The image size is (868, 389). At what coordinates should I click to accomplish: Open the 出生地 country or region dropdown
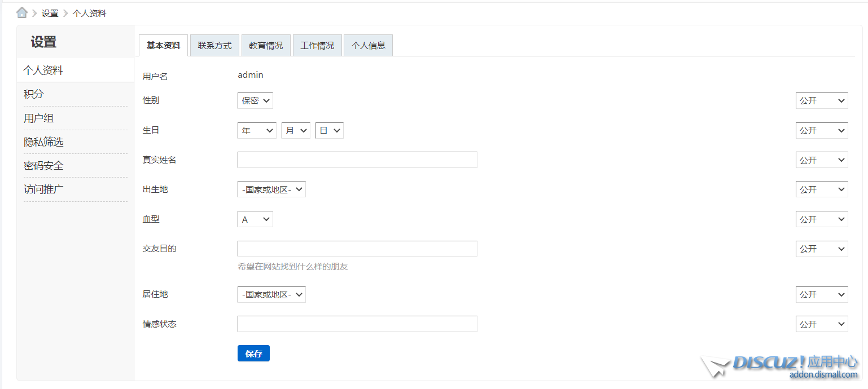tap(271, 190)
